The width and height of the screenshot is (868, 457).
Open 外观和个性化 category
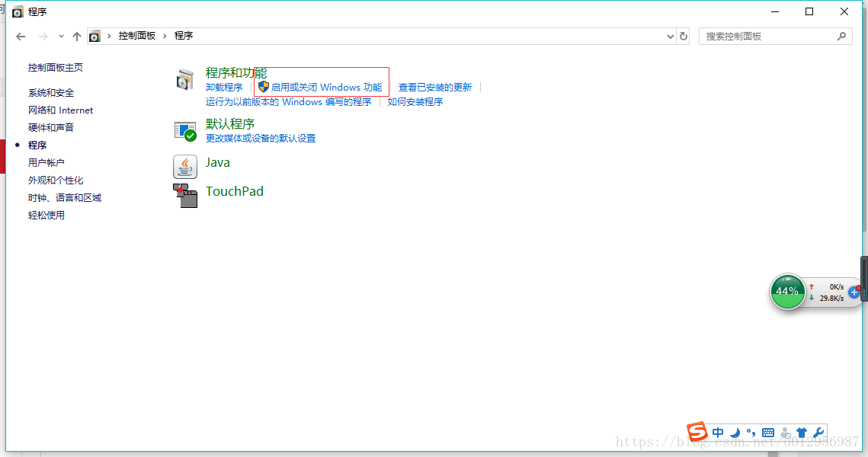point(56,181)
